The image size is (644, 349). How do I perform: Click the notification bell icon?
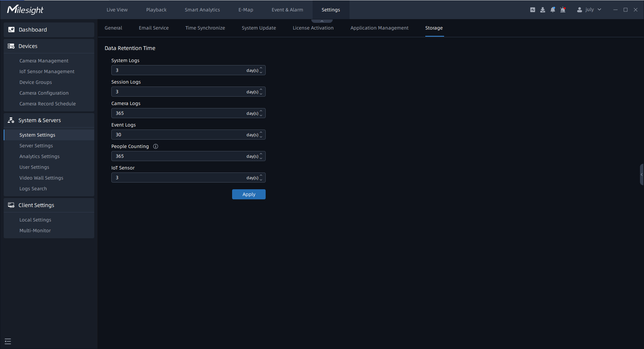pos(553,10)
